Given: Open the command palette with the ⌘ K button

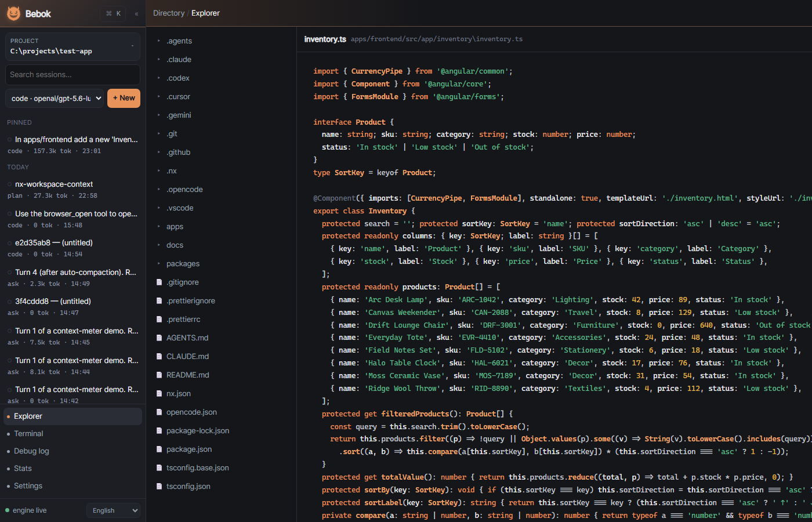Looking at the screenshot, I should 113,13.
